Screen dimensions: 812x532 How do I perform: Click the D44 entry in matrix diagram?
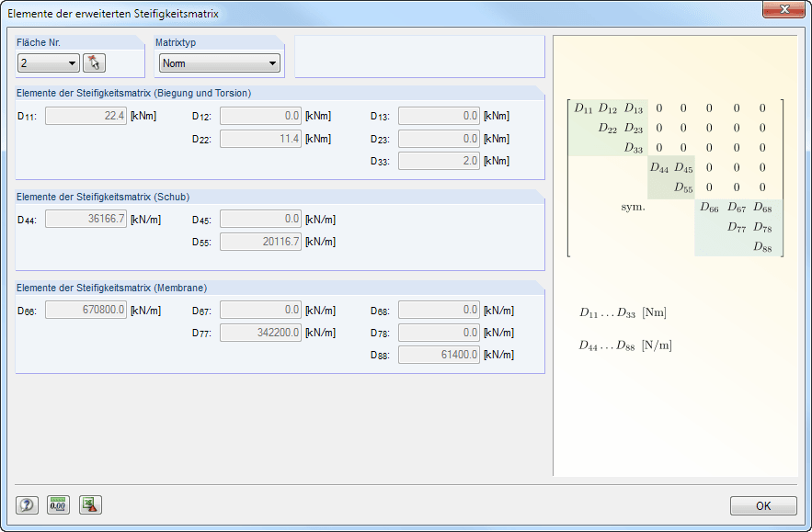coord(659,167)
